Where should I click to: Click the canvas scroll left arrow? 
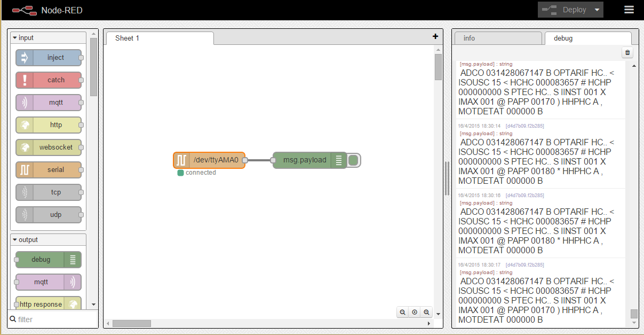click(108, 323)
